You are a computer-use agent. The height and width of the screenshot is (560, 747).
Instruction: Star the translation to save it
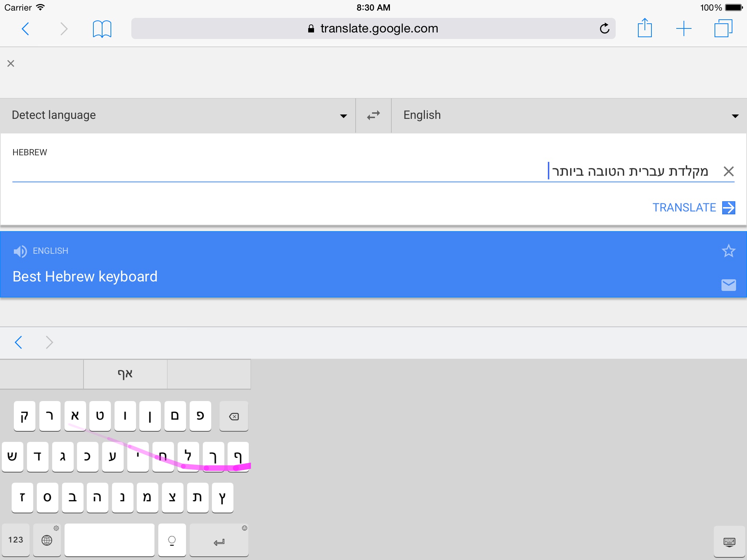click(x=728, y=251)
